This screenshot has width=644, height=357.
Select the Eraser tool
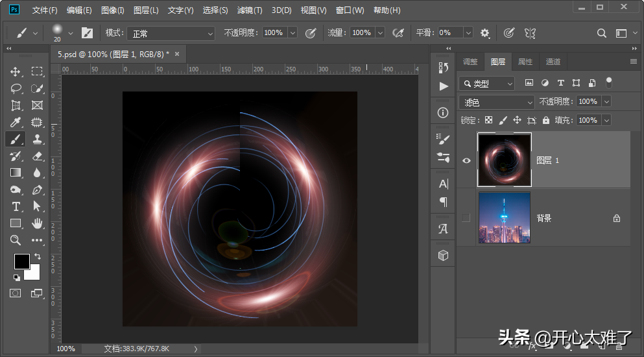pos(37,156)
